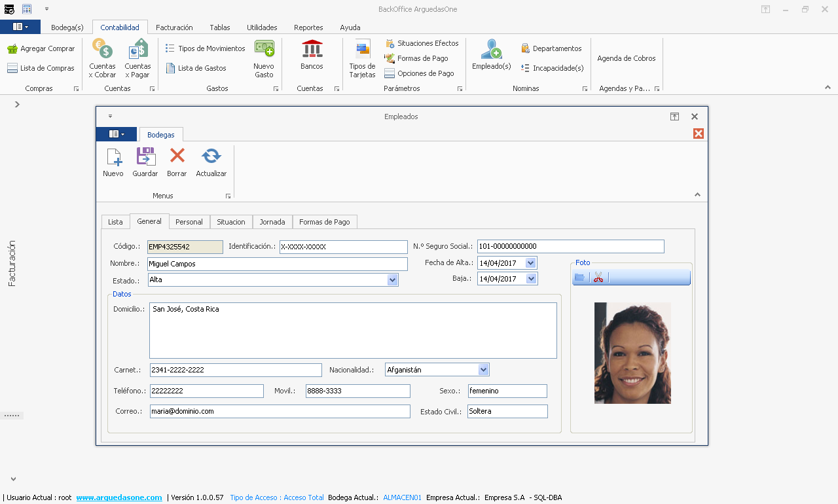Open the Nacionalidad dropdown list
The height and width of the screenshot is (504, 838).
tap(483, 370)
